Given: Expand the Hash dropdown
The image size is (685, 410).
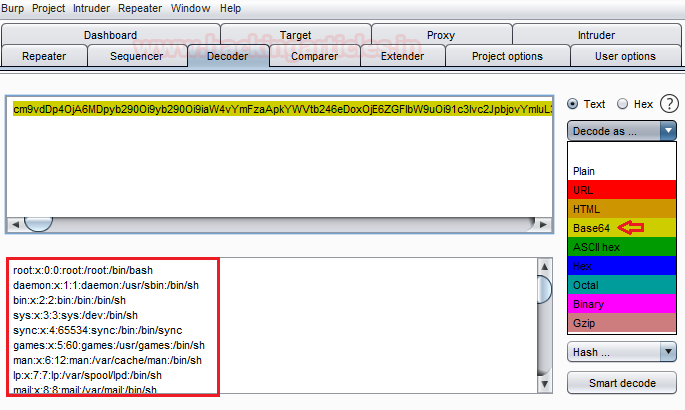Looking at the screenshot, I should pyautogui.click(x=622, y=352).
